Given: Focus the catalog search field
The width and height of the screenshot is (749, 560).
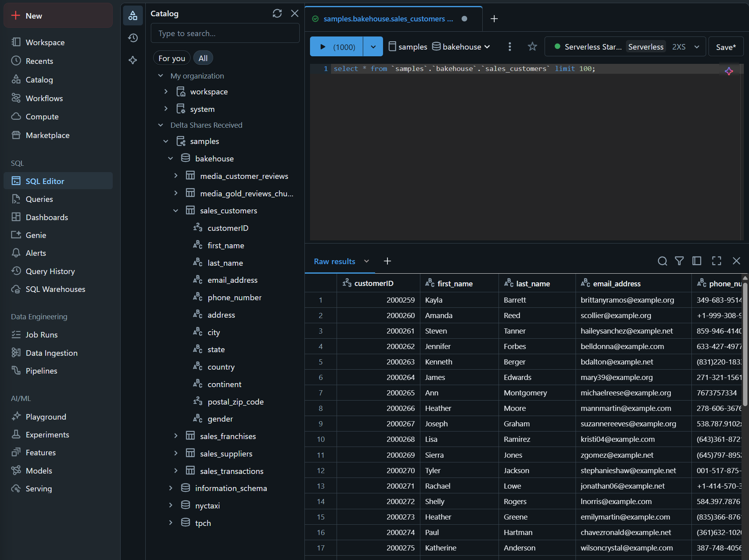Looking at the screenshot, I should [x=225, y=33].
